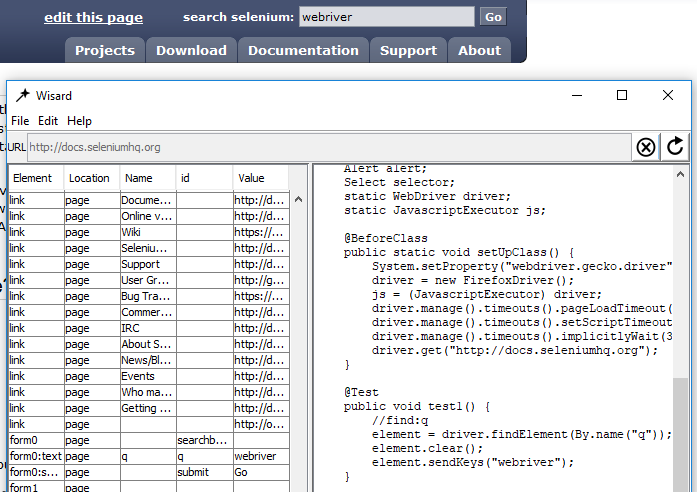This screenshot has height=492, width=697.
Task: Follow the 'edit this page' link
Action: pos(93,17)
